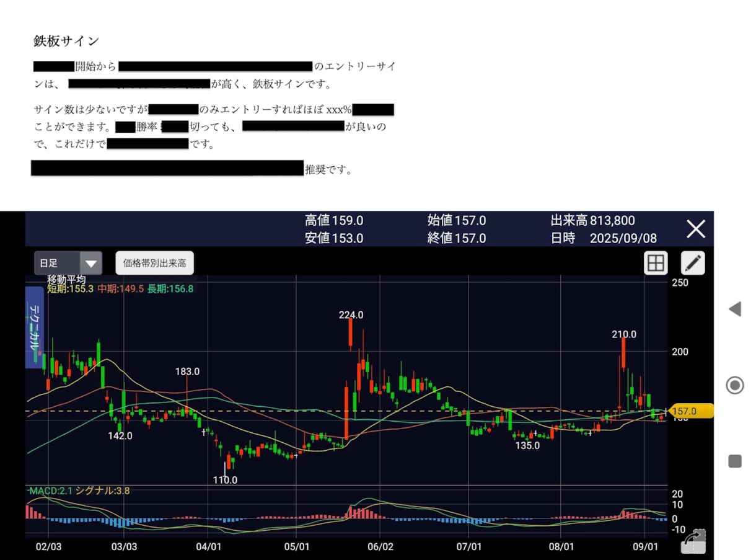Open the chart layout grid icon
756x560 pixels.
tap(656, 263)
